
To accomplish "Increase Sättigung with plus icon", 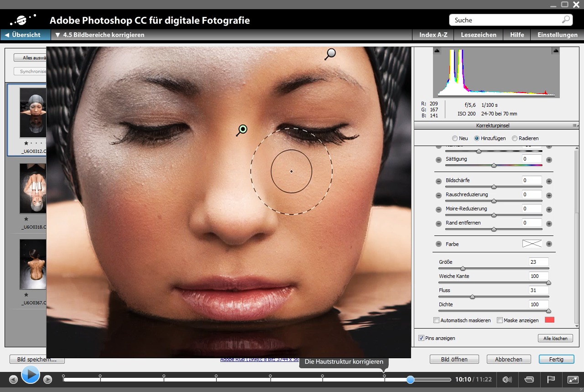I will pos(549,160).
